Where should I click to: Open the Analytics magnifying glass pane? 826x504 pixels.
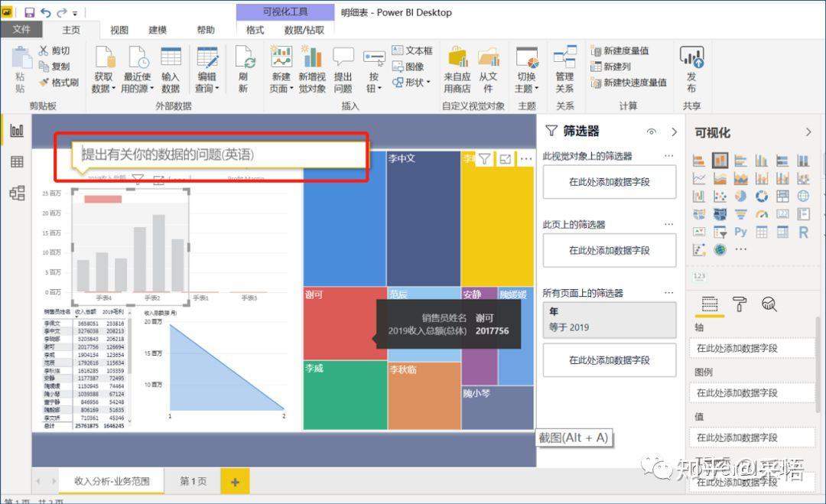coord(769,304)
